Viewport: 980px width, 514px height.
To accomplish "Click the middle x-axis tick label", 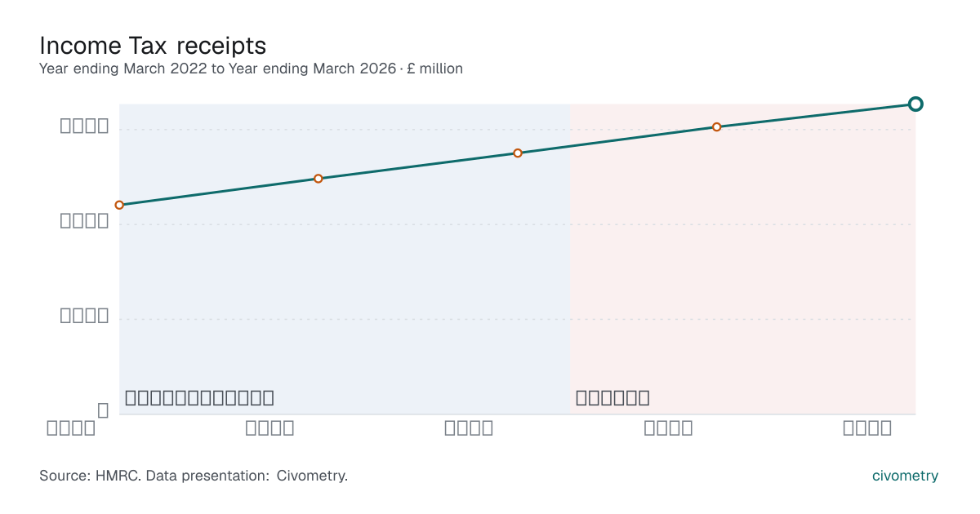I will 469,428.
